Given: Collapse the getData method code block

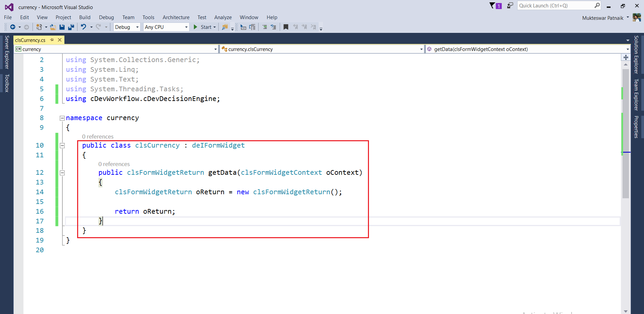Looking at the screenshot, I should point(62,173).
